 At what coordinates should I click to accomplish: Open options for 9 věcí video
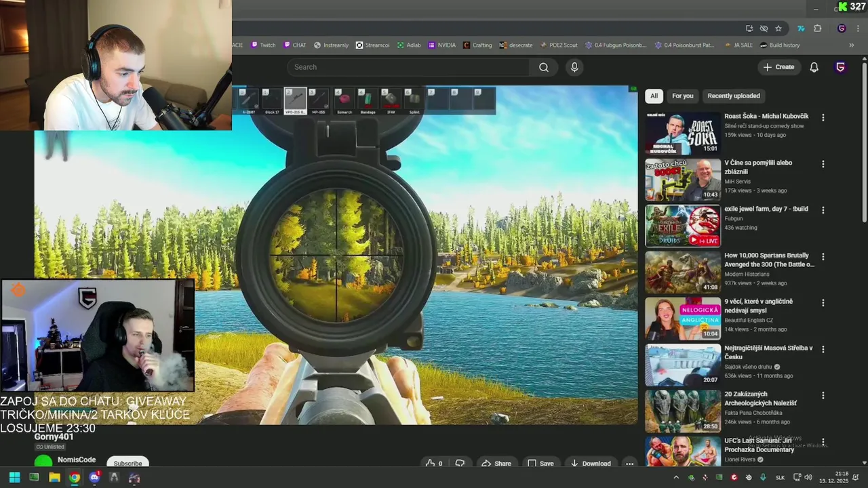click(x=823, y=303)
